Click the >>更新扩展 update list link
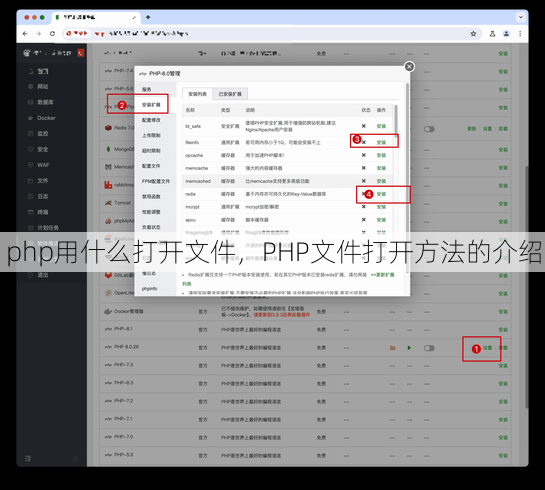The height and width of the screenshot is (490, 545). pyautogui.click(x=382, y=275)
